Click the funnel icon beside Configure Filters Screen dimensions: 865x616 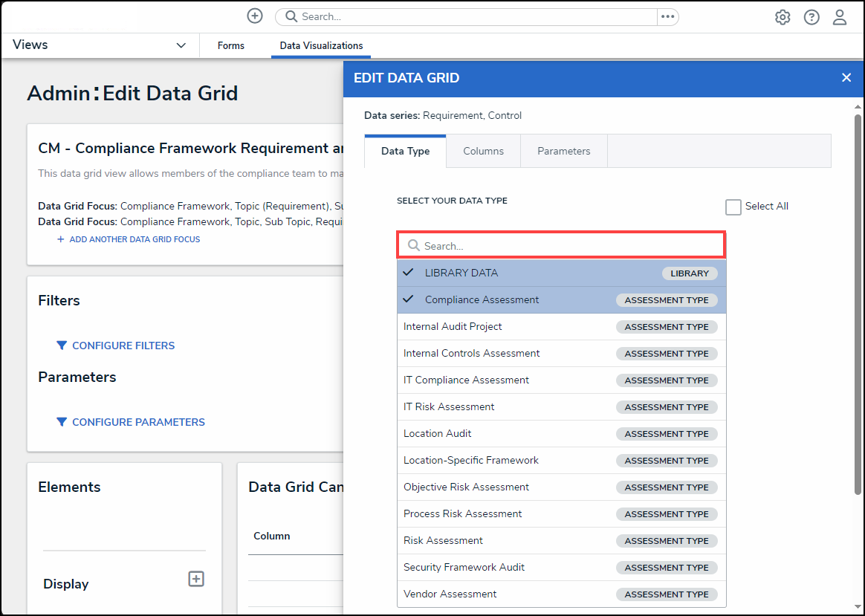point(62,346)
